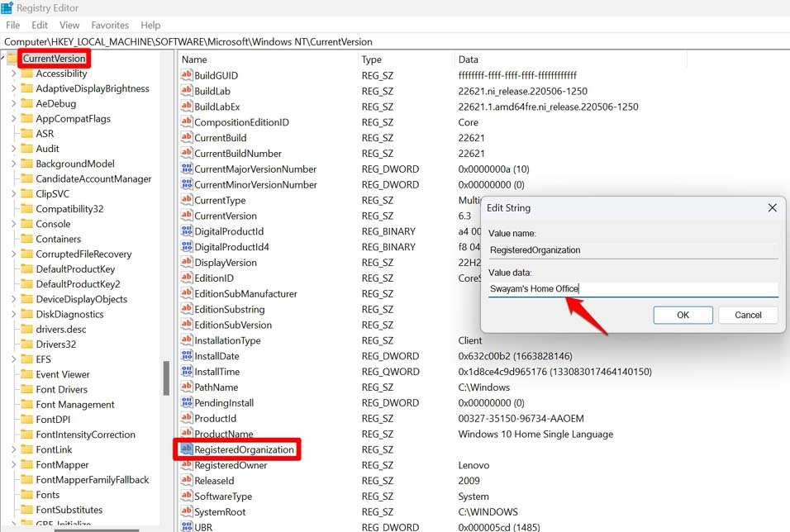Expand the Audit key
Screen dimensions: 790x532
[13, 149]
